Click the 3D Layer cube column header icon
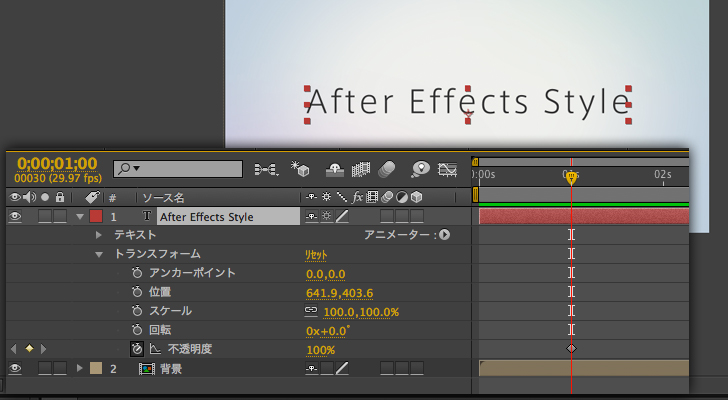Image resolution: width=728 pixels, height=400 pixels. (416, 197)
